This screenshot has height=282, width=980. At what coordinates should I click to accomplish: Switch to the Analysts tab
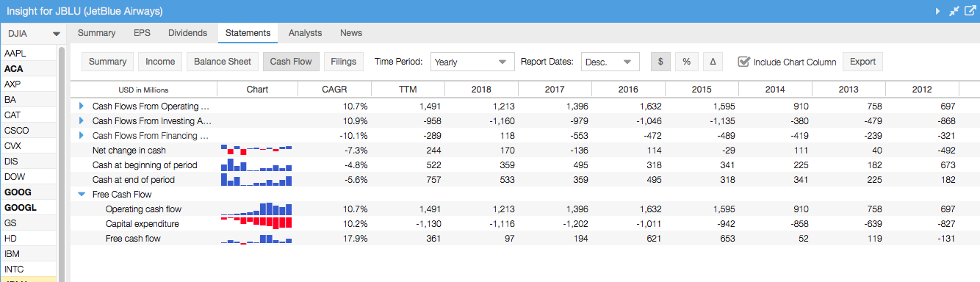pos(305,33)
